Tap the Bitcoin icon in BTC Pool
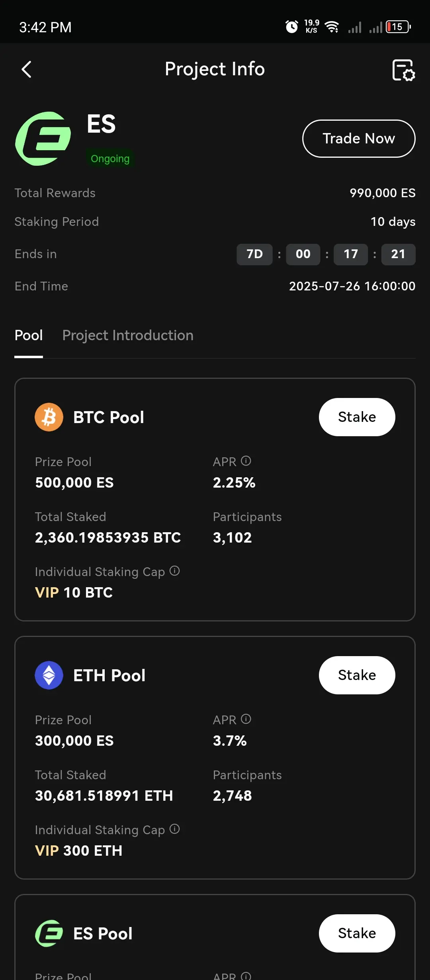This screenshot has height=980, width=430. (x=49, y=417)
